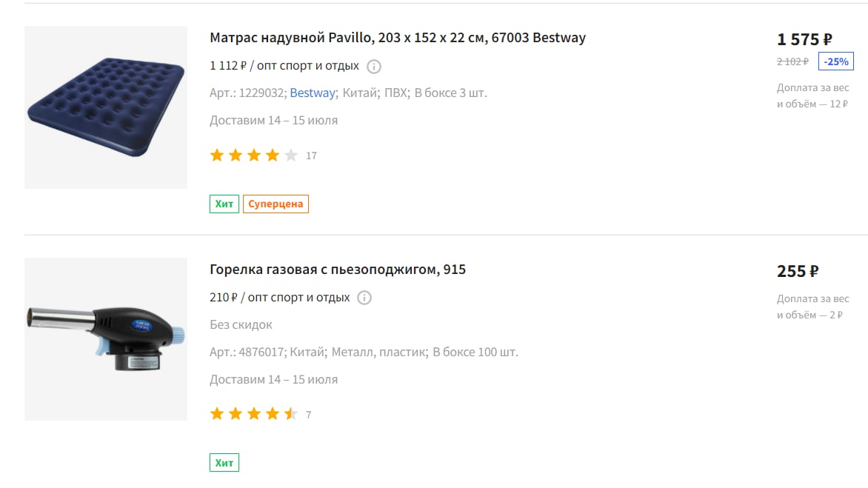Click the blue inflatable mattress thumbnail
The image size is (868, 488).
[106, 107]
